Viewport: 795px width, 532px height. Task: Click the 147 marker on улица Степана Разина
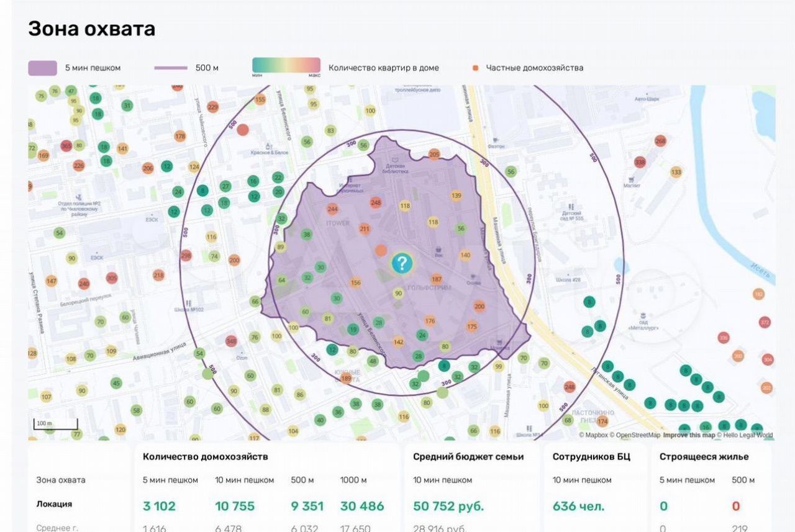pyautogui.click(x=51, y=281)
